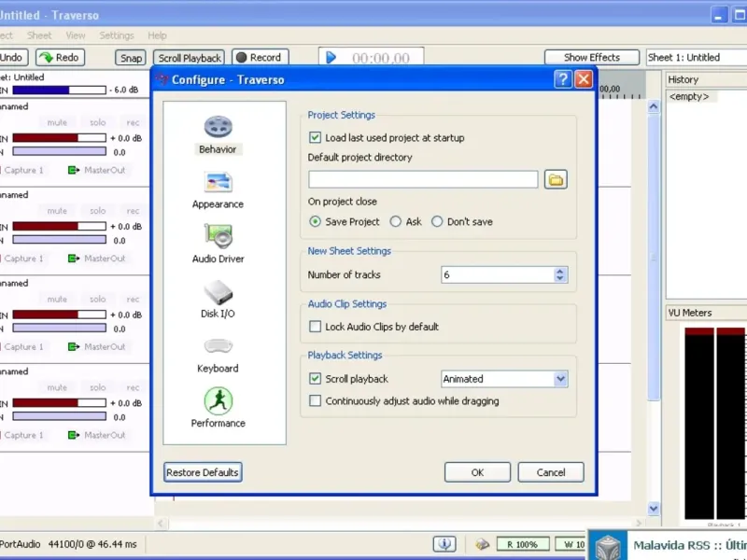Click the <empty> entry in History
Image resolution: width=747 pixels, height=560 pixels.
pos(689,97)
